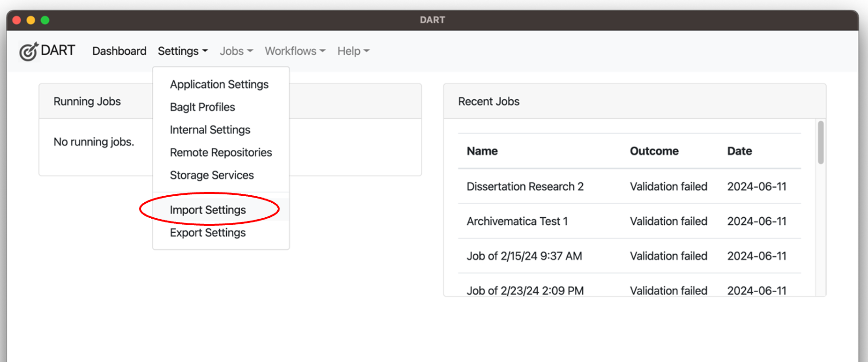
Task: Click the No running jobs message
Action: (x=94, y=142)
